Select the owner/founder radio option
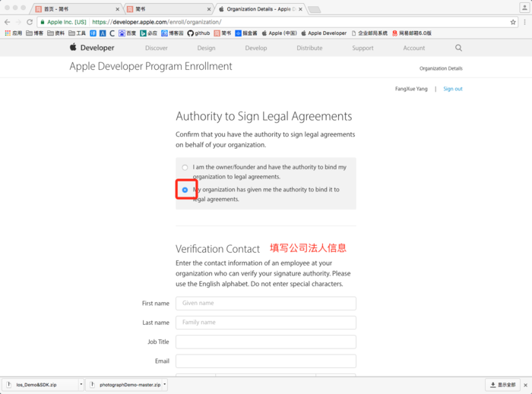This screenshot has width=532, height=394. pos(185,167)
